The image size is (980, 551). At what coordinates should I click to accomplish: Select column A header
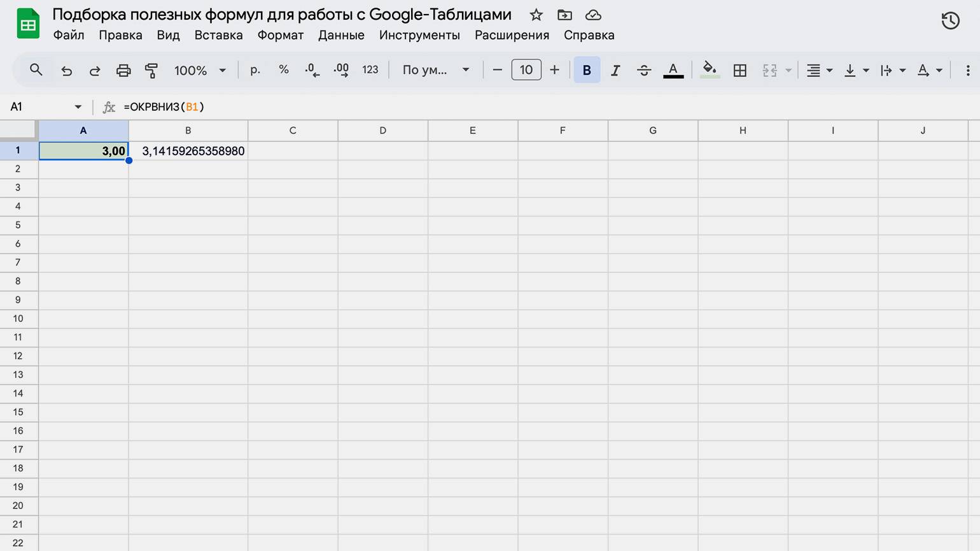83,130
